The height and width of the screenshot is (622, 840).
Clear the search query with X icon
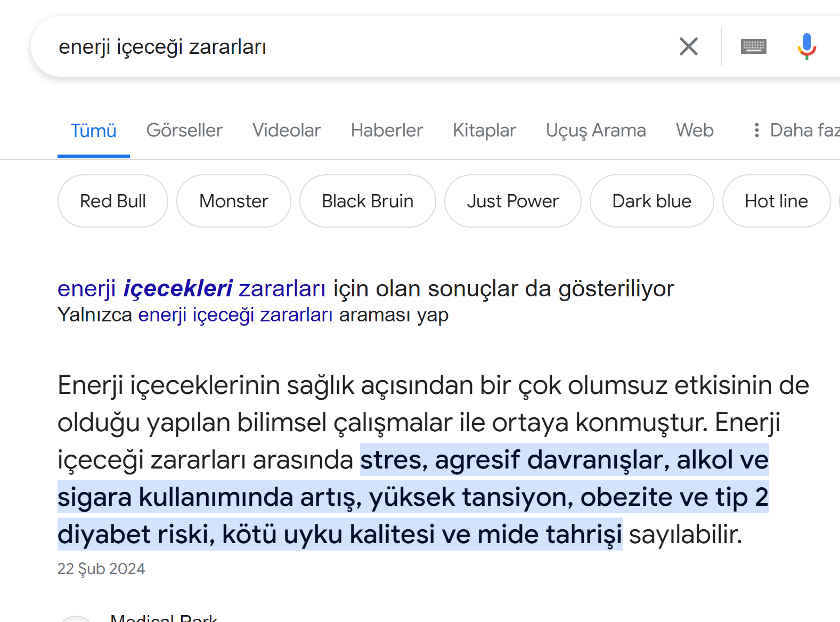(688, 46)
